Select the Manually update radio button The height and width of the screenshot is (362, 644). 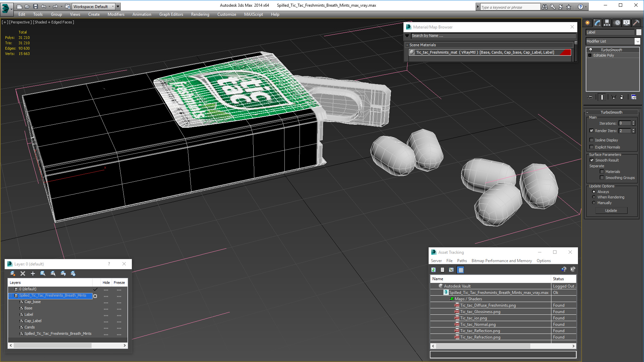(x=594, y=203)
